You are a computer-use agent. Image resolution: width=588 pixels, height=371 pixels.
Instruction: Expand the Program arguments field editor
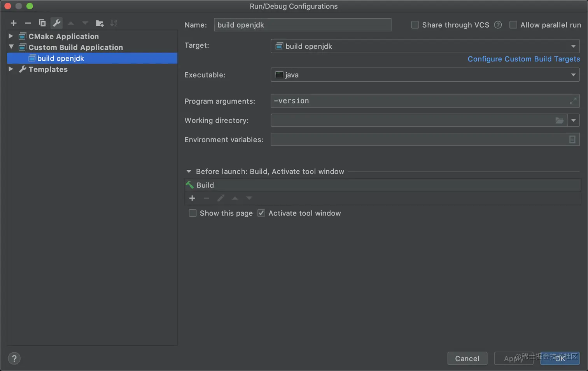pos(573,101)
